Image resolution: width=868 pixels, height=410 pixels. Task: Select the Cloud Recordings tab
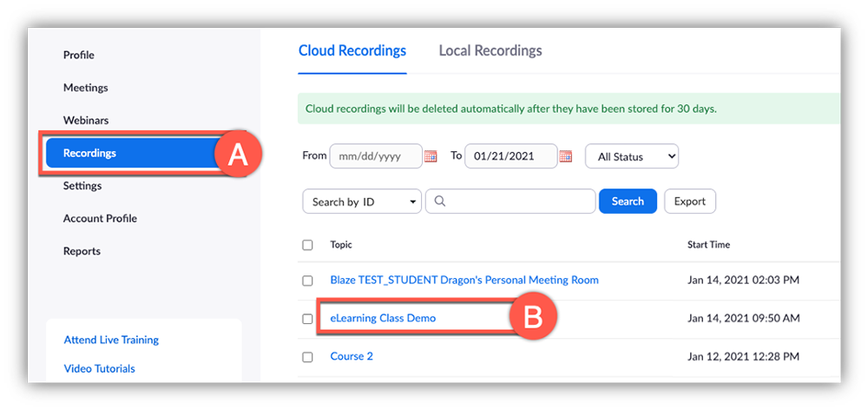point(352,50)
